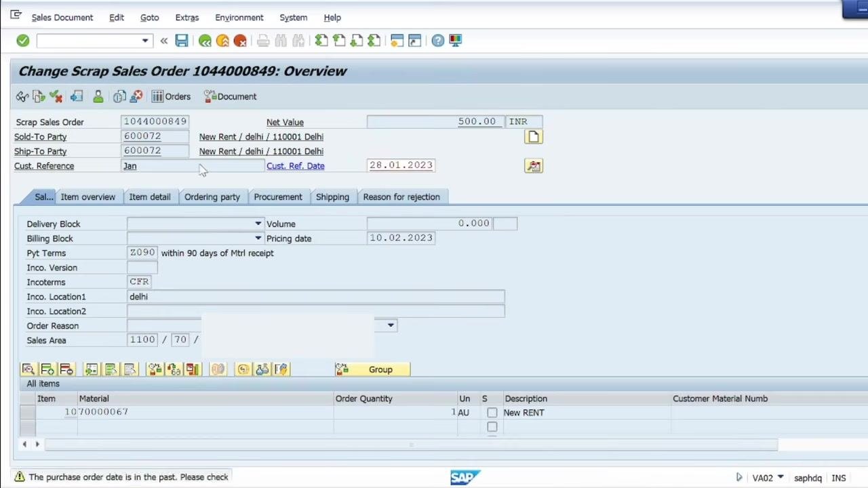Tick the checkbox in the New RENT row

(x=492, y=412)
